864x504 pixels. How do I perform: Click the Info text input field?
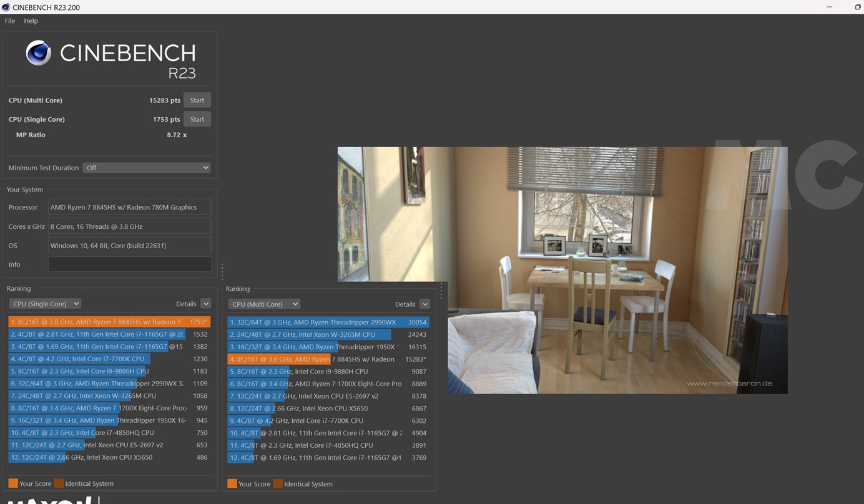pyautogui.click(x=129, y=264)
